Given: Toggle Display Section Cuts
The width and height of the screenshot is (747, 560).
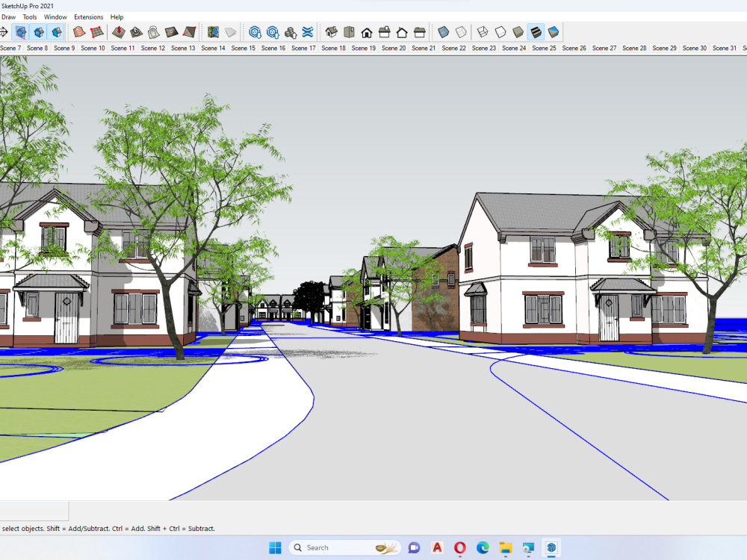Looking at the screenshot, I should 39,32.
